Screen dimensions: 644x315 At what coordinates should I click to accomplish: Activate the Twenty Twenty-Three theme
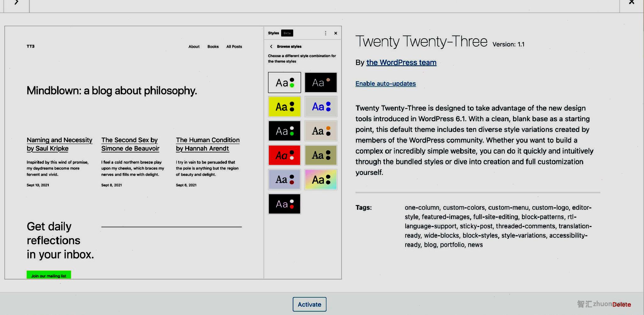[309, 304]
